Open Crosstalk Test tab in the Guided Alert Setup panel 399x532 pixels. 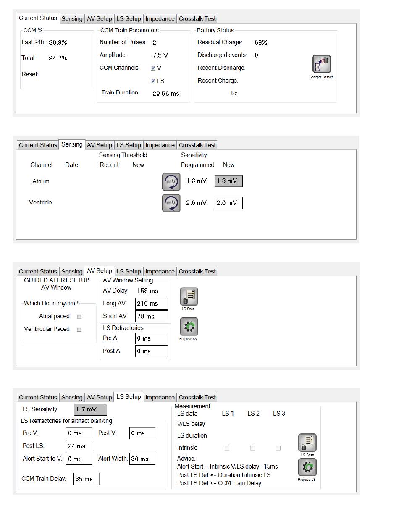click(197, 271)
